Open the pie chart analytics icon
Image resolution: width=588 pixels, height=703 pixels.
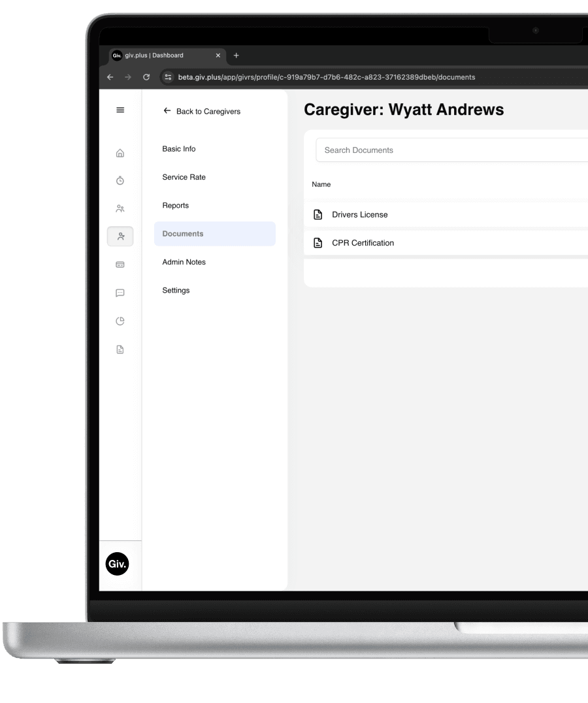pos(120,321)
